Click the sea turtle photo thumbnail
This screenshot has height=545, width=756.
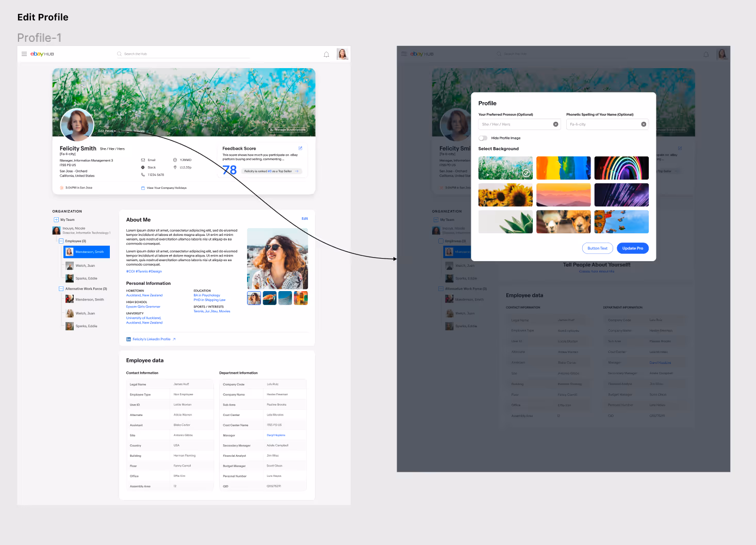[x=270, y=298]
